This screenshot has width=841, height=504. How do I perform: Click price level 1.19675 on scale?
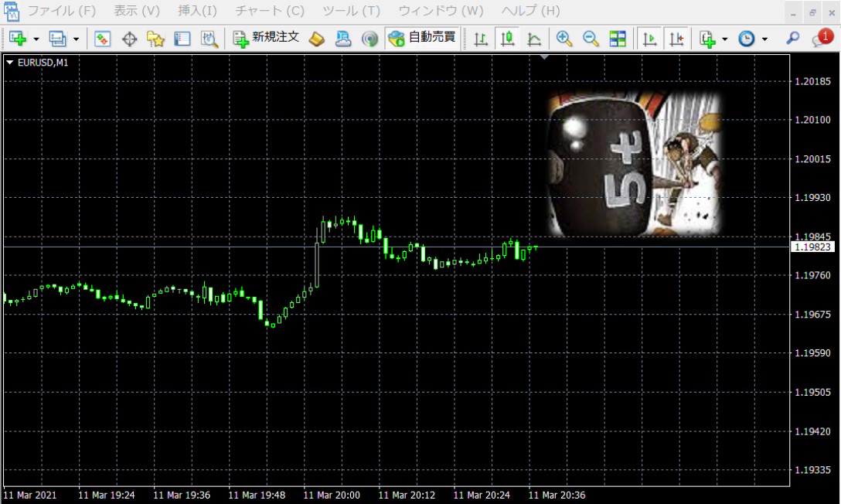(812, 315)
